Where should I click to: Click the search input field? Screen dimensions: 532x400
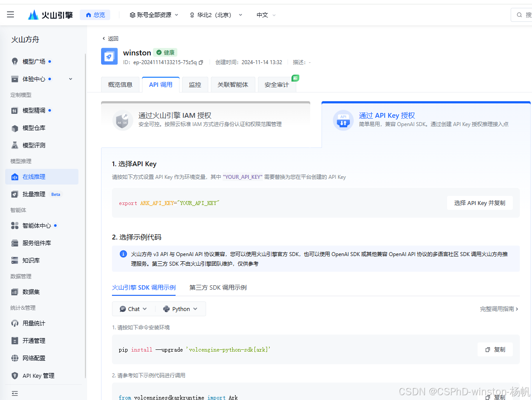tap(522, 15)
